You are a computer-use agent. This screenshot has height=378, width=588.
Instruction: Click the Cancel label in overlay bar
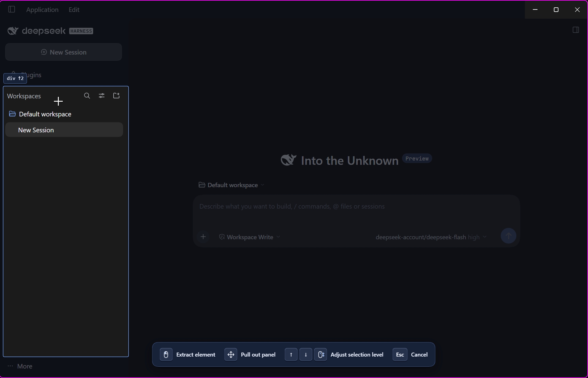pyautogui.click(x=419, y=354)
